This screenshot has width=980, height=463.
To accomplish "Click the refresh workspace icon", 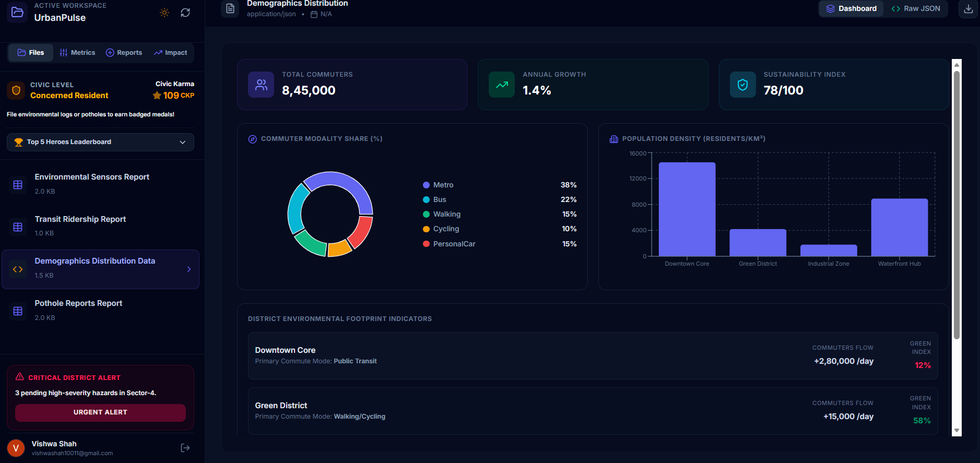I will [x=185, y=13].
